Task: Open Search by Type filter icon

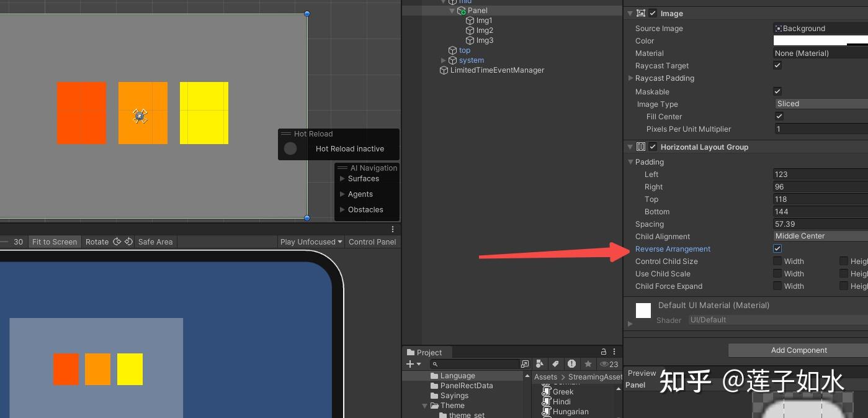Action: click(x=540, y=364)
